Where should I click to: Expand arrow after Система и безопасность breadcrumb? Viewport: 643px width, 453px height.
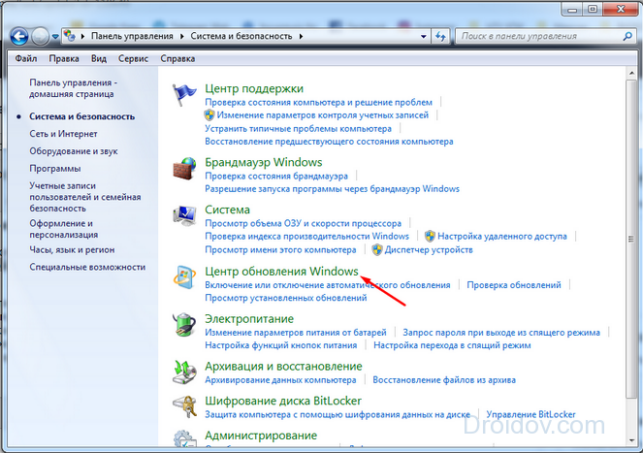(x=301, y=36)
